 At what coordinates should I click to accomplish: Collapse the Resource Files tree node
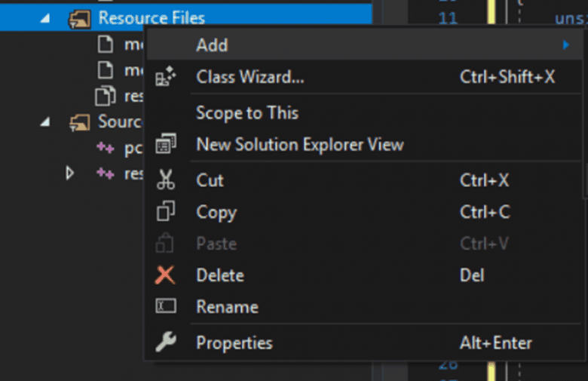(x=46, y=18)
